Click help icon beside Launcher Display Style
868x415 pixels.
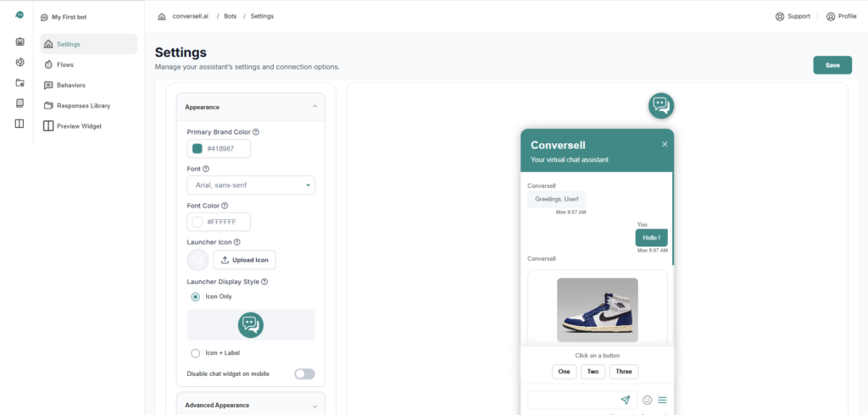pos(265,281)
